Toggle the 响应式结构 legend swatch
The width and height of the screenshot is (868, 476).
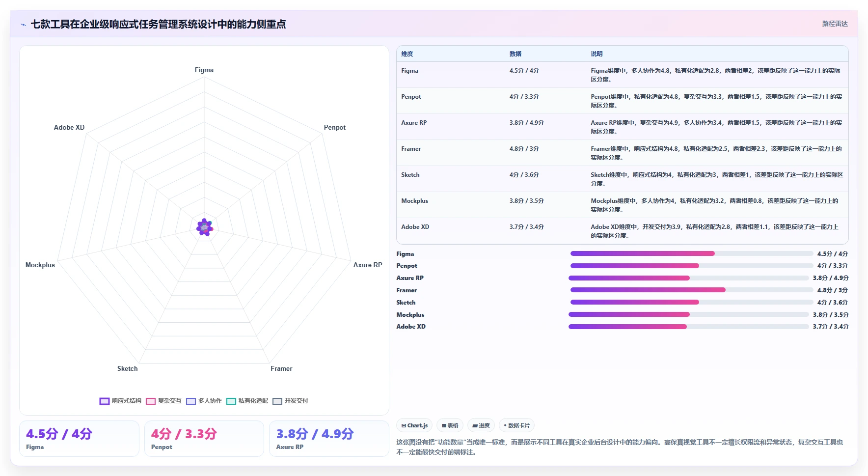105,401
